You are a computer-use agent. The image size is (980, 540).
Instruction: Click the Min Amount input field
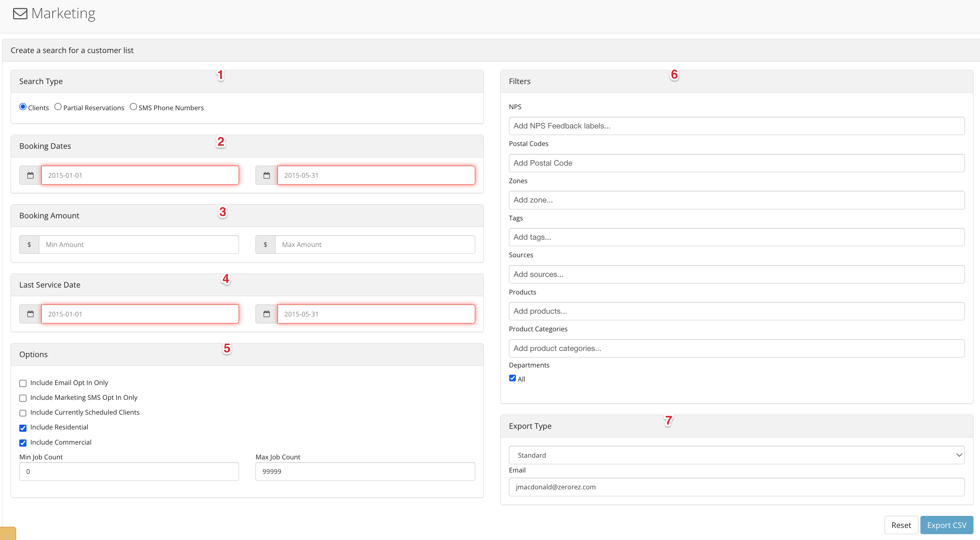pos(139,244)
